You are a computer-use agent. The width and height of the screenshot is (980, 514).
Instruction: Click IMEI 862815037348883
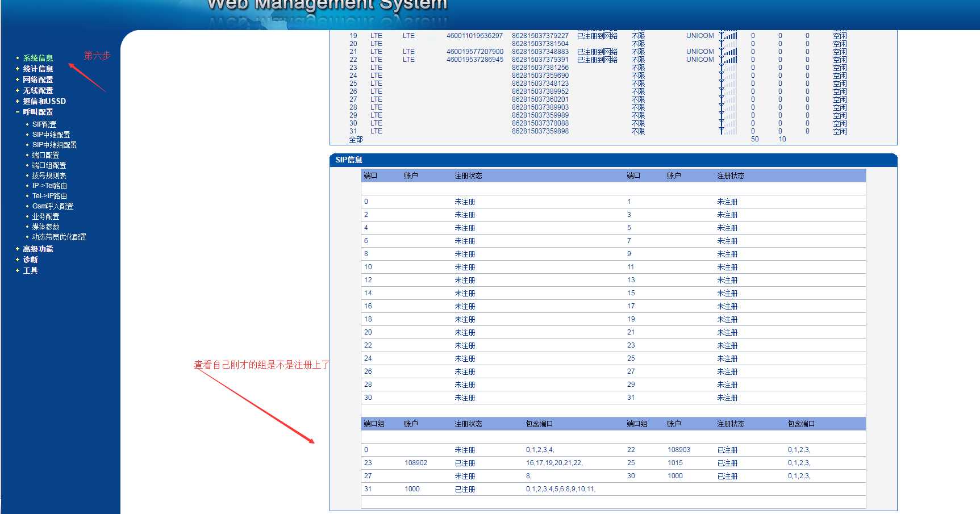(x=540, y=52)
